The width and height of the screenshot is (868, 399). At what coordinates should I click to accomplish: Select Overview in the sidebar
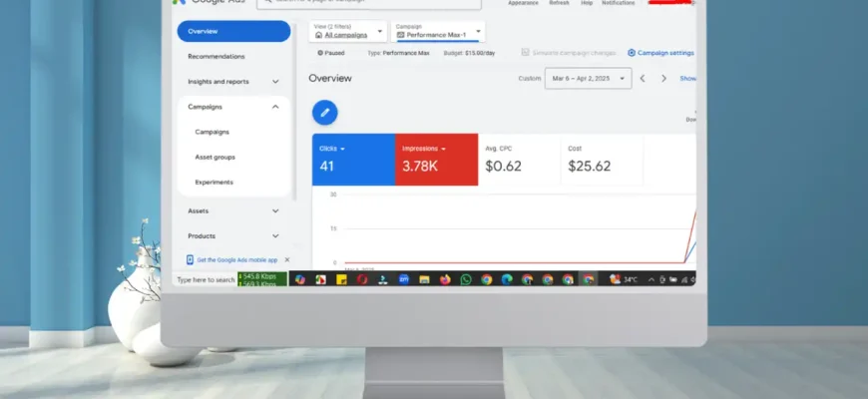tap(233, 31)
